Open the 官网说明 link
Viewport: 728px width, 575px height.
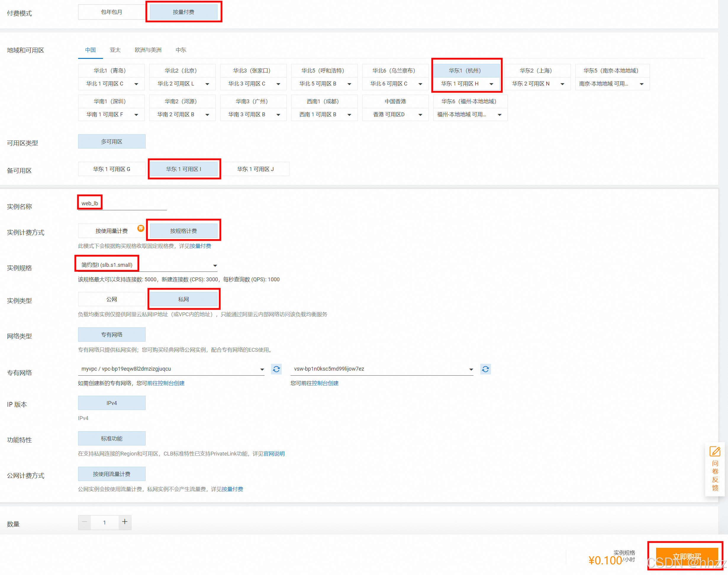(x=274, y=453)
